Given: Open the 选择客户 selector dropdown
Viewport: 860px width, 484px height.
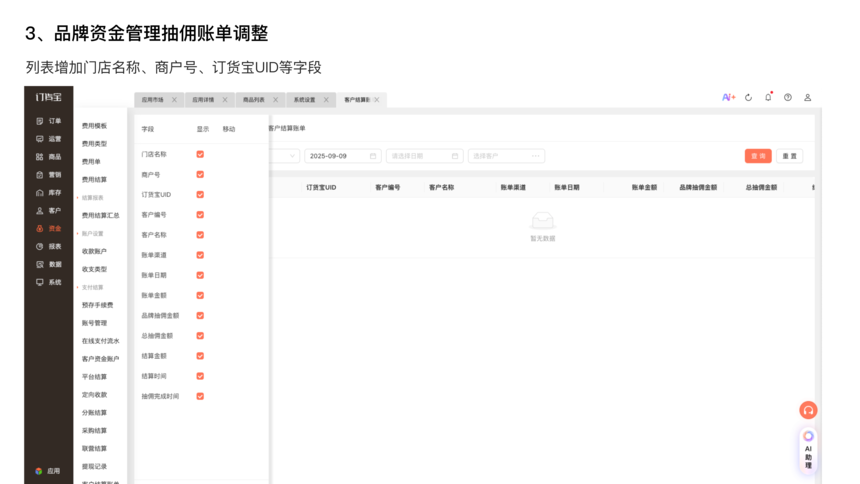Looking at the screenshot, I should pyautogui.click(x=506, y=156).
